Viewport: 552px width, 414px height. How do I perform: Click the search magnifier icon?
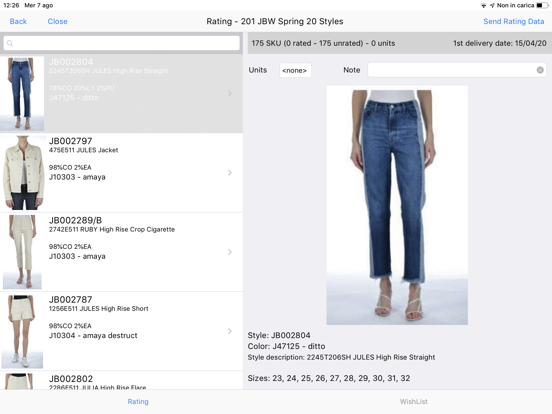[10, 43]
